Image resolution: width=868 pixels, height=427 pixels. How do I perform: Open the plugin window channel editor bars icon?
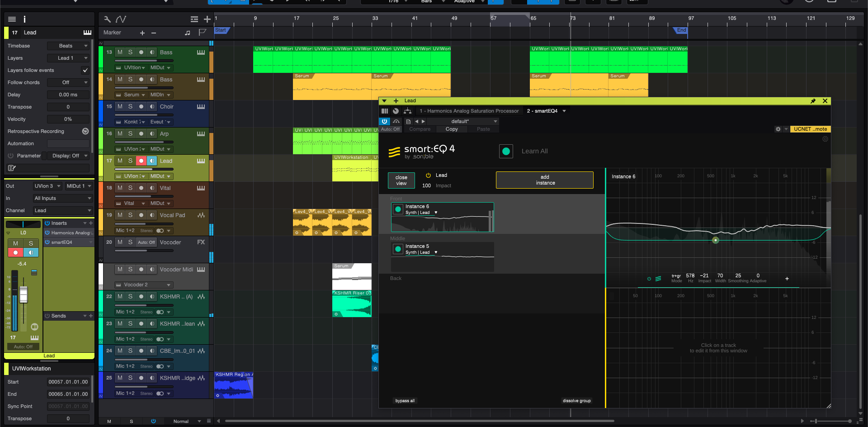point(385,111)
